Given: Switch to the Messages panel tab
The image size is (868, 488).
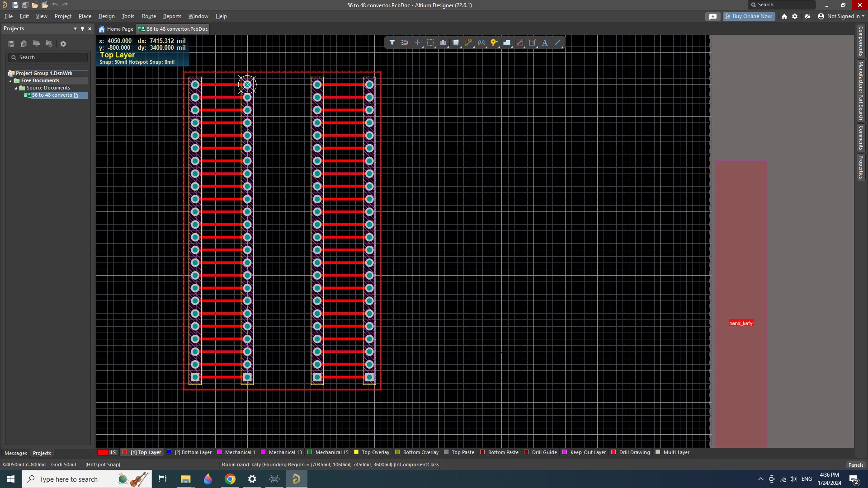Looking at the screenshot, I should tap(16, 453).
